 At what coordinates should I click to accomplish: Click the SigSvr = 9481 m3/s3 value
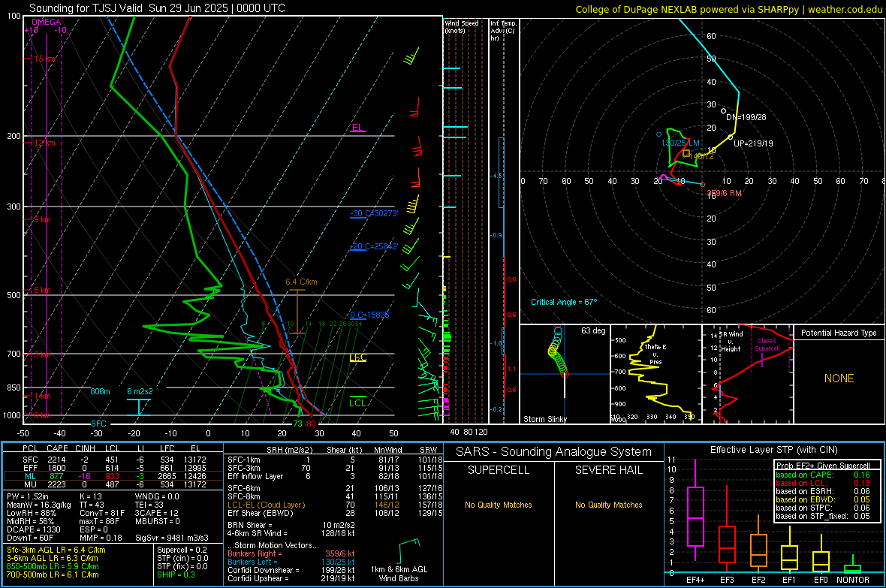point(172,538)
